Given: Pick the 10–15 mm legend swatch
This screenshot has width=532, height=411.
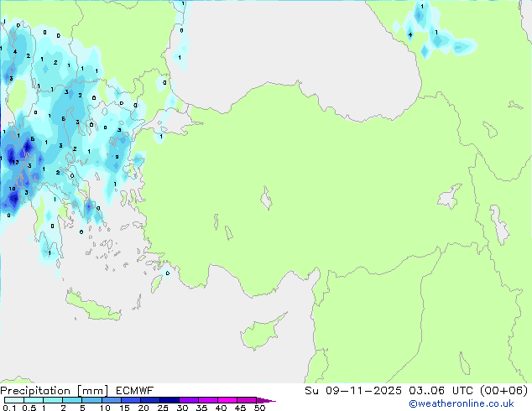Looking at the screenshot, I should 112,400.
